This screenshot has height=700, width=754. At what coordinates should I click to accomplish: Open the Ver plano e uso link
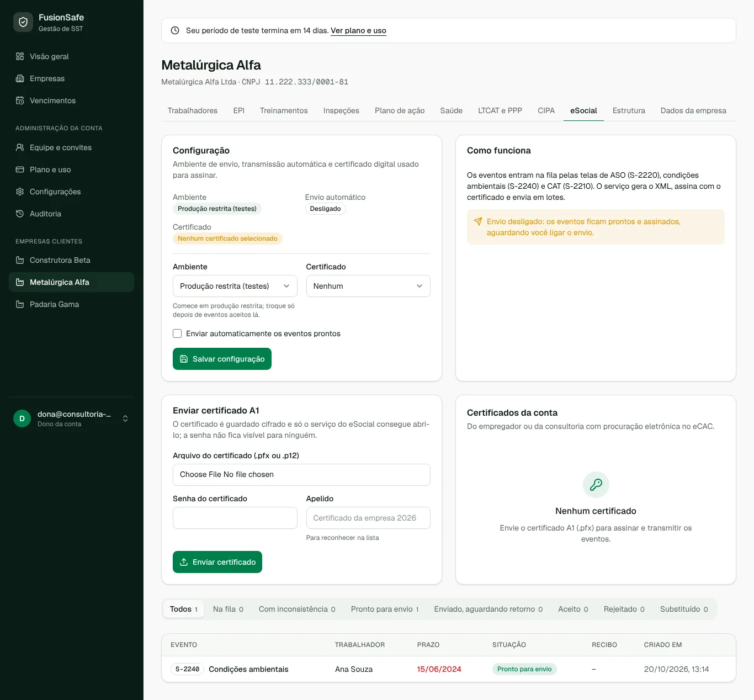click(x=358, y=30)
